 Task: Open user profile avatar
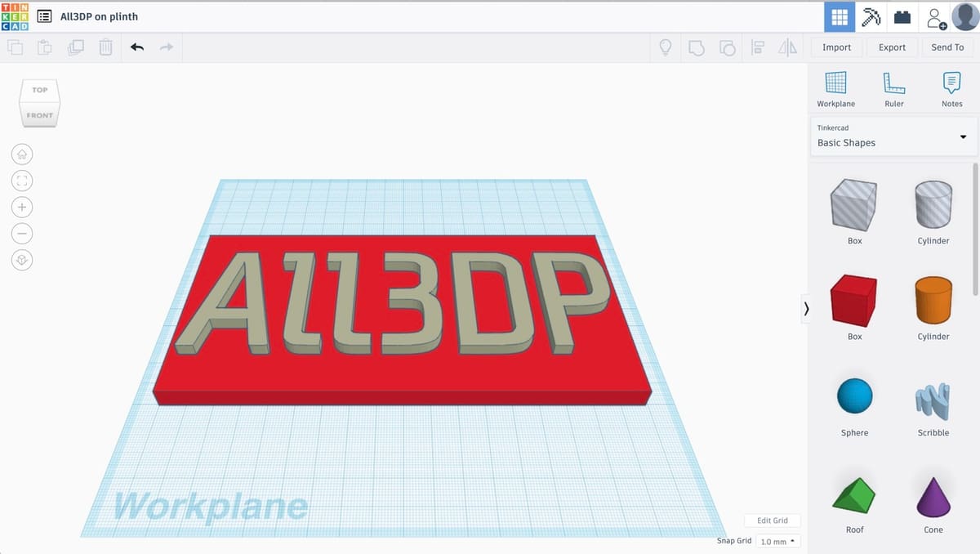(965, 16)
